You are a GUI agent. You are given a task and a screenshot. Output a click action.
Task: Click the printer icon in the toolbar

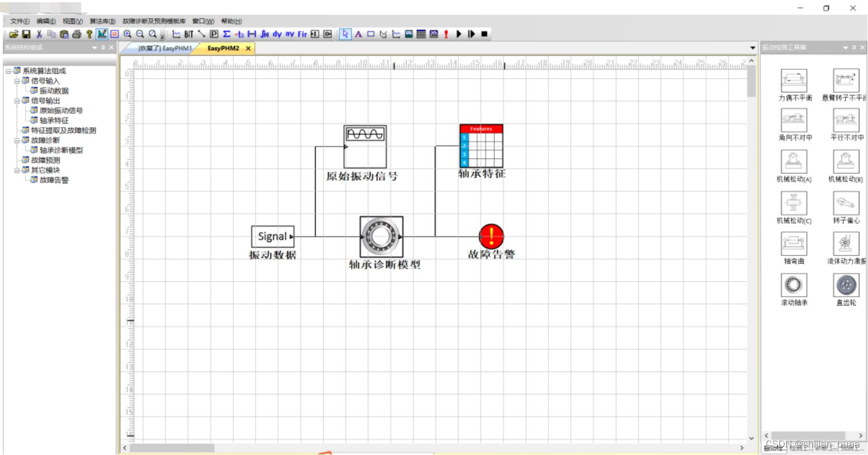[x=77, y=34]
